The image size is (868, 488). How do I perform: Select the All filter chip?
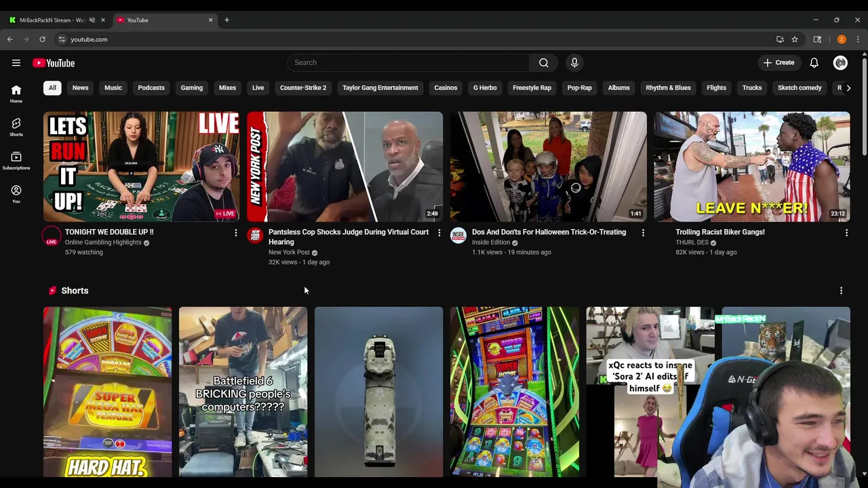pyautogui.click(x=52, y=87)
